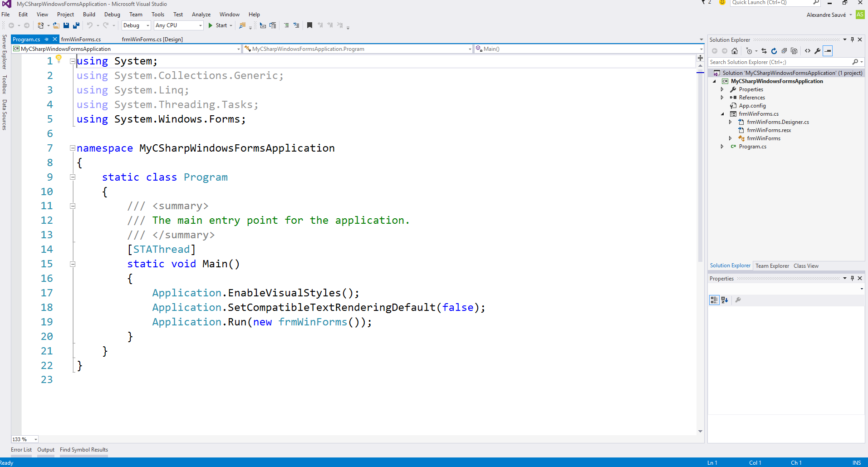This screenshot has width=868, height=467.
Task: Refresh the Solution Explorer tree
Action: (x=774, y=51)
